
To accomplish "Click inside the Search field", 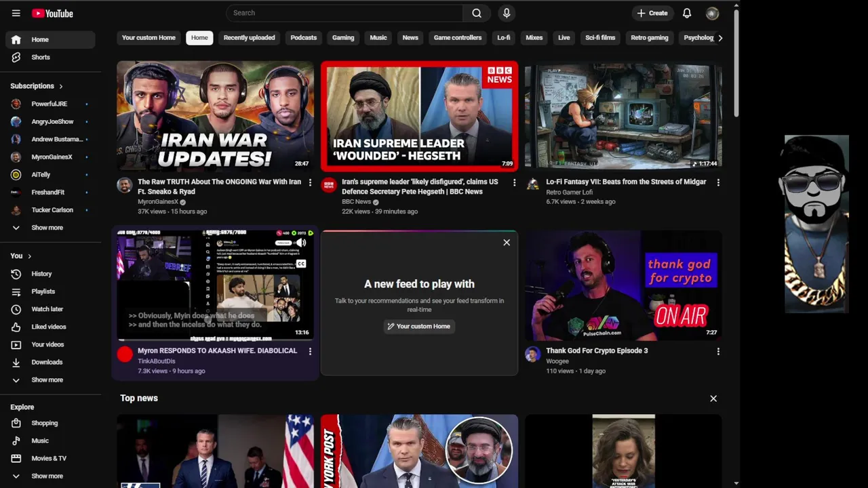I will pyautogui.click(x=344, y=13).
